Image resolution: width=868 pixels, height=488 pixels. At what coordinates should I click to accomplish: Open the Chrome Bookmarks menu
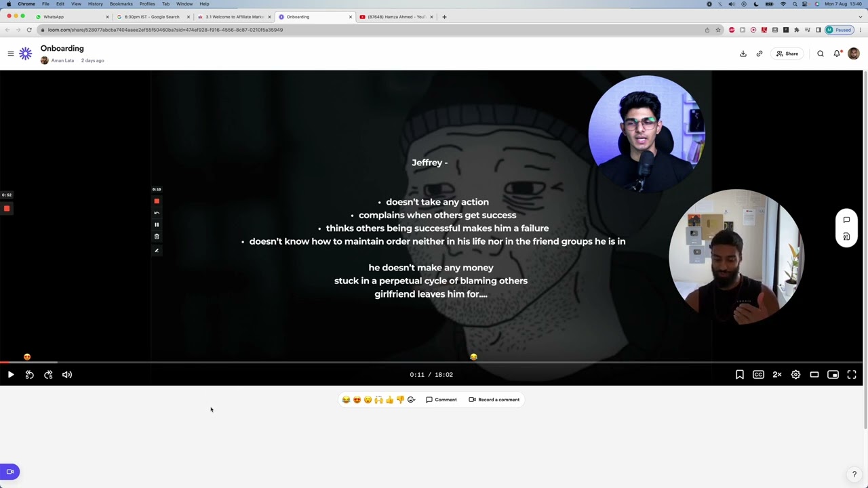121,4
